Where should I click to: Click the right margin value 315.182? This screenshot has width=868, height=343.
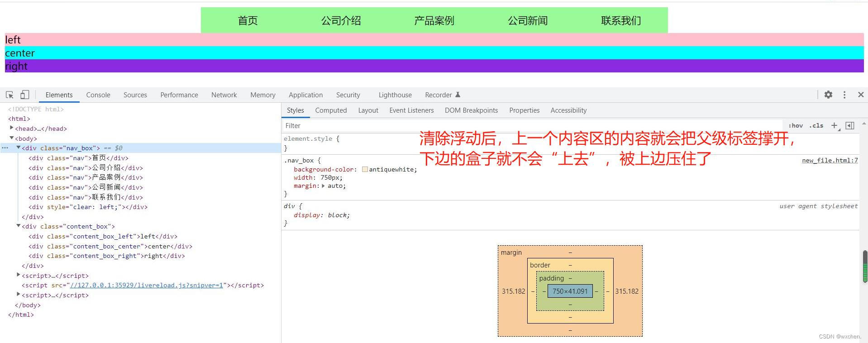(627, 291)
